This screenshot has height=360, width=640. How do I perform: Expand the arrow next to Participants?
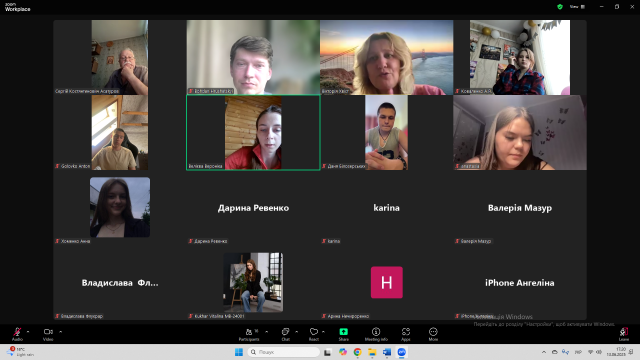tap(267, 331)
